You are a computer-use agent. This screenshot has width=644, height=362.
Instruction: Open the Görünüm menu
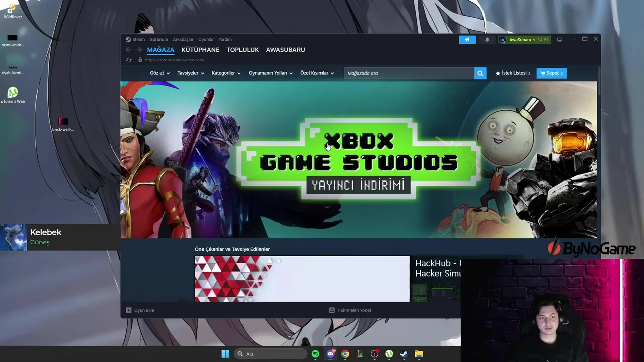[158, 39]
